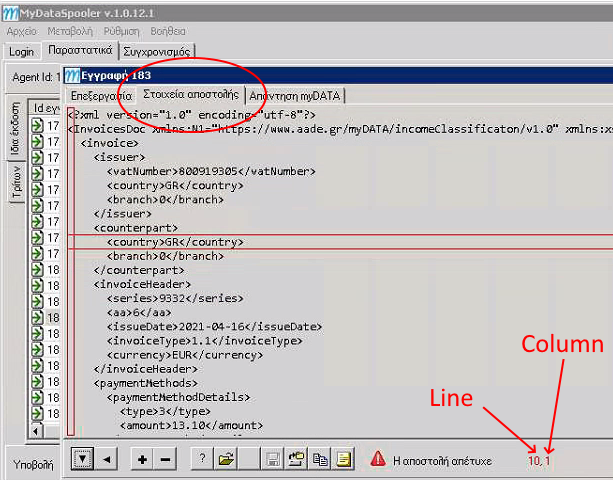Open the Επεξεργασία tab in the record dialog

(x=101, y=96)
